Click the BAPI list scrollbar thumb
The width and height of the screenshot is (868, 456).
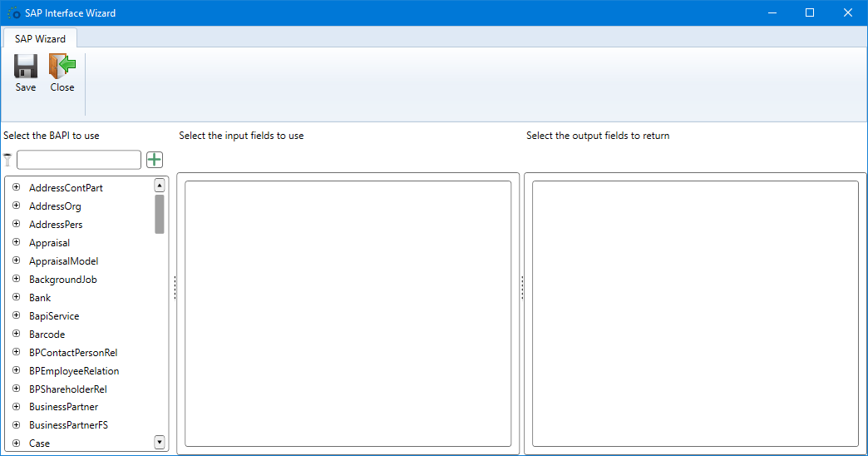tap(160, 214)
